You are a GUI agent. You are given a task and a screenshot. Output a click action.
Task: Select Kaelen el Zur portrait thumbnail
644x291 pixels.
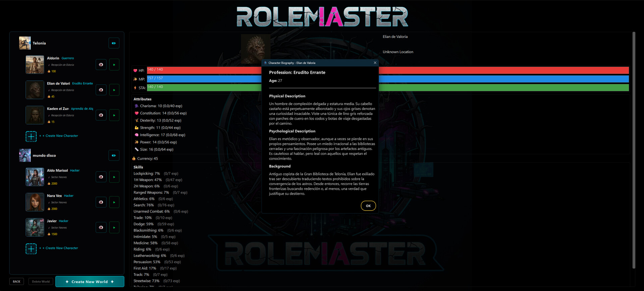[x=35, y=115]
